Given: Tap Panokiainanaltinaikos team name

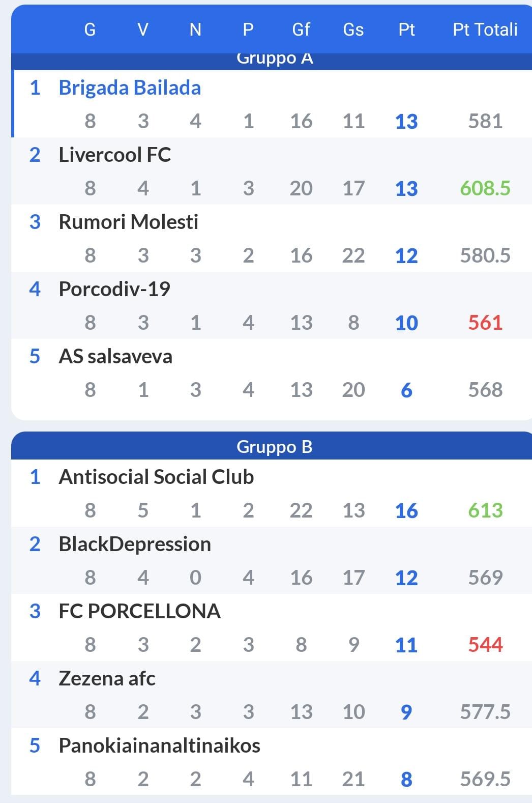Looking at the screenshot, I should click(x=159, y=745).
